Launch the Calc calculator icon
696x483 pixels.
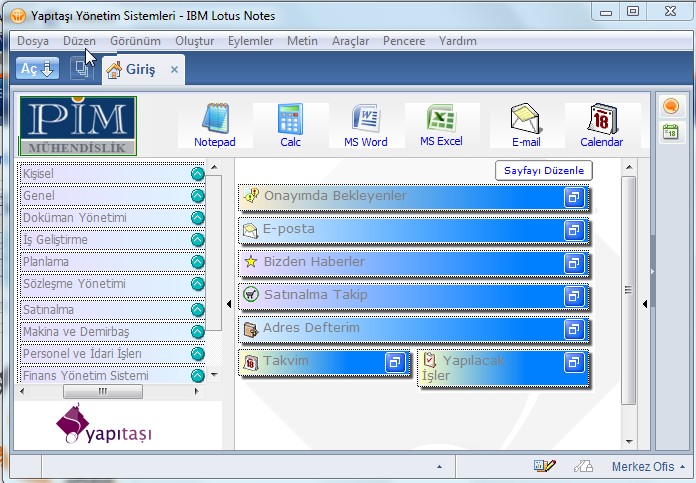[x=290, y=119]
